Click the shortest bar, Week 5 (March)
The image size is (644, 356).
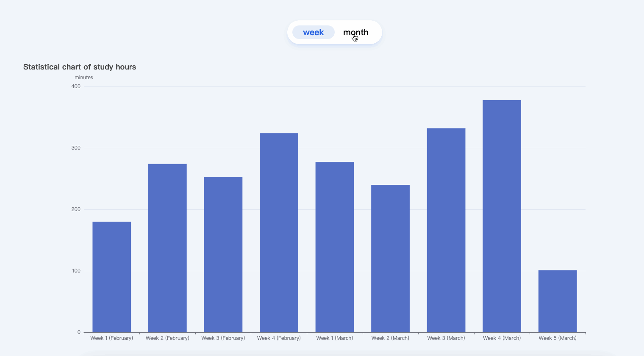point(558,301)
